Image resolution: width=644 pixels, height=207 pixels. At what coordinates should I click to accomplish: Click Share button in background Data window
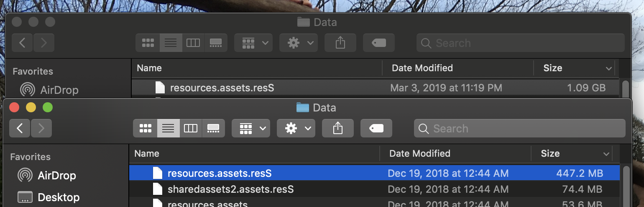[340, 43]
